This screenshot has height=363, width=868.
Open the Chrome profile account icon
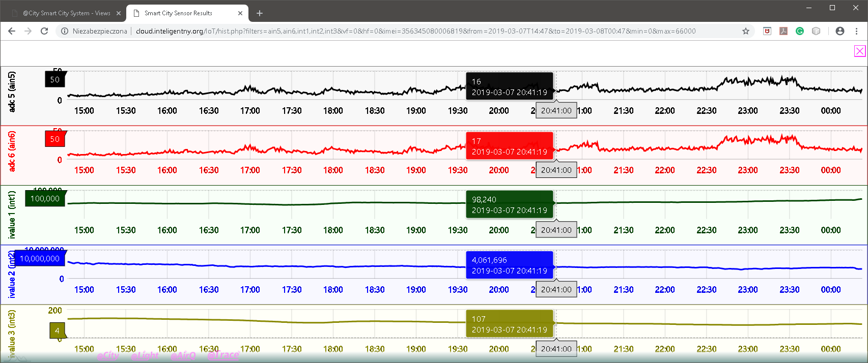point(840,31)
